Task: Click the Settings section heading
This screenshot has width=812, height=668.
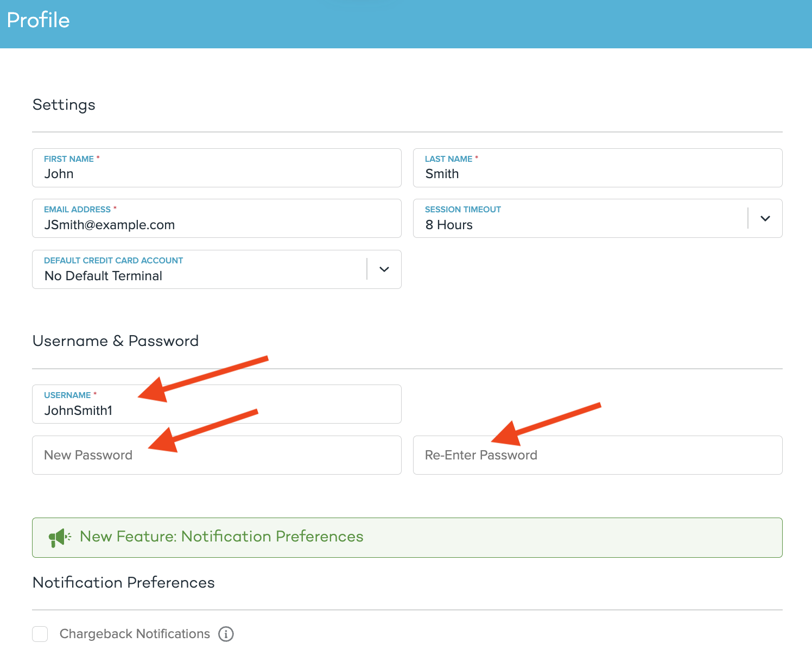Action: click(64, 105)
